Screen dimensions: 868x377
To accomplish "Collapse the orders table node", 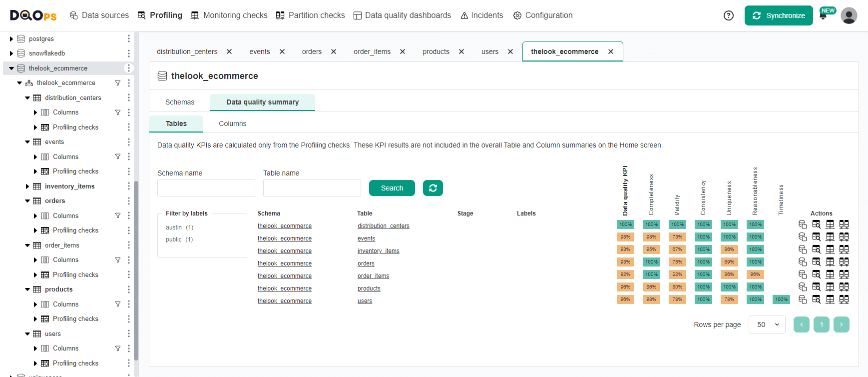I will click(27, 201).
